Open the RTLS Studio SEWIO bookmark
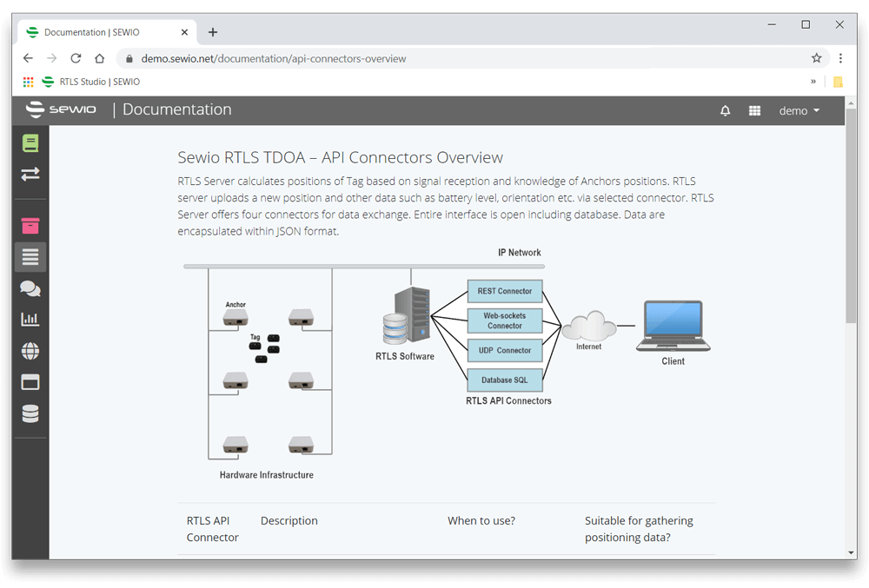 [91, 81]
